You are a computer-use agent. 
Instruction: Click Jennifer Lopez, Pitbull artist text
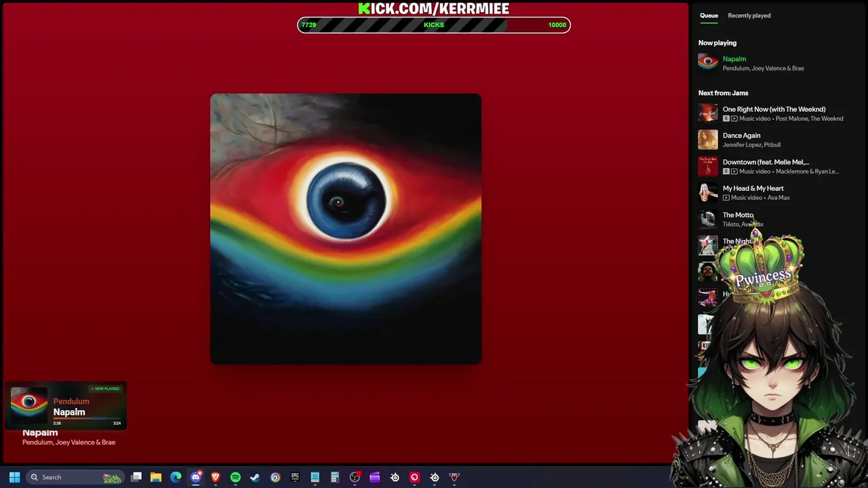point(751,145)
